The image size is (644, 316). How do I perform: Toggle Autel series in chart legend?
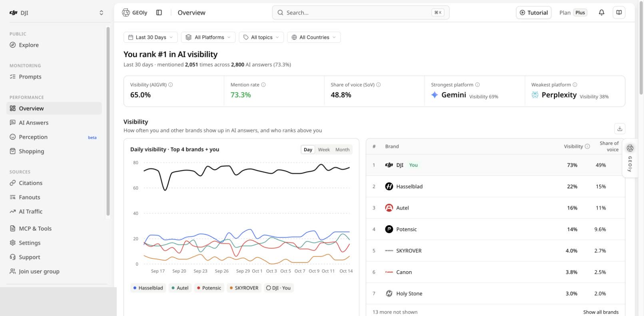pyautogui.click(x=180, y=288)
